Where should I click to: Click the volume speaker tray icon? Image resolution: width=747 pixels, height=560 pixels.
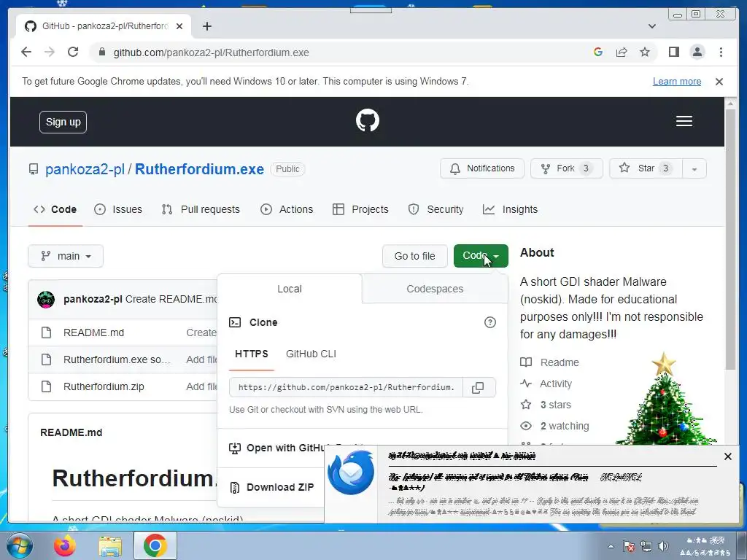pos(662,546)
